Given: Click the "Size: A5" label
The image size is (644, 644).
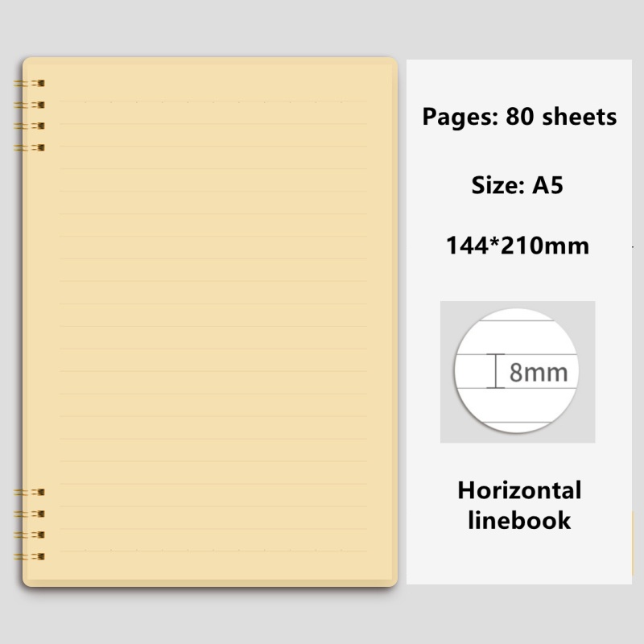Looking at the screenshot, I should [517, 185].
